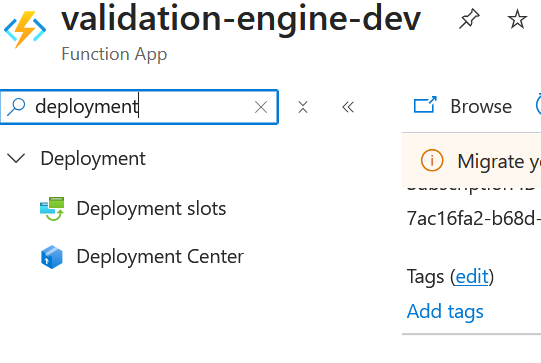Click the edit link next to Tags
This screenshot has width=541, height=363.
click(x=472, y=276)
